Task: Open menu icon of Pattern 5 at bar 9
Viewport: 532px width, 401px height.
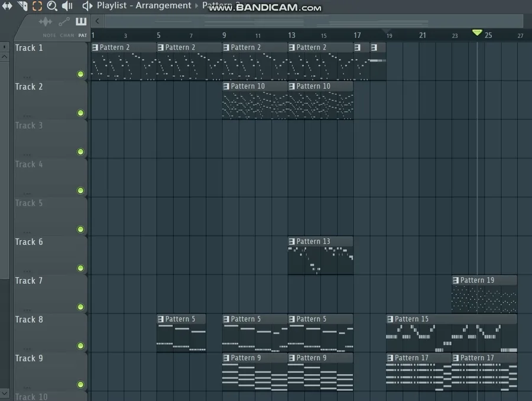Action: [x=226, y=319]
